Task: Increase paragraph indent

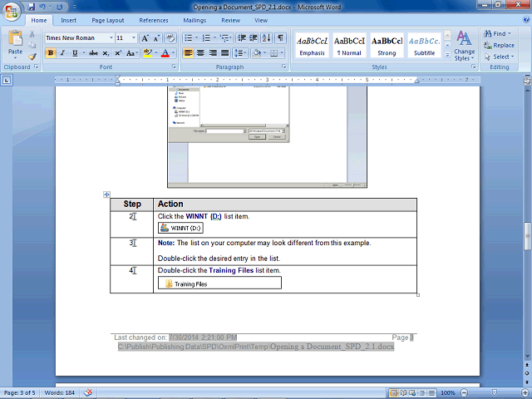Action: pyautogui.click(x=254, y=37)
